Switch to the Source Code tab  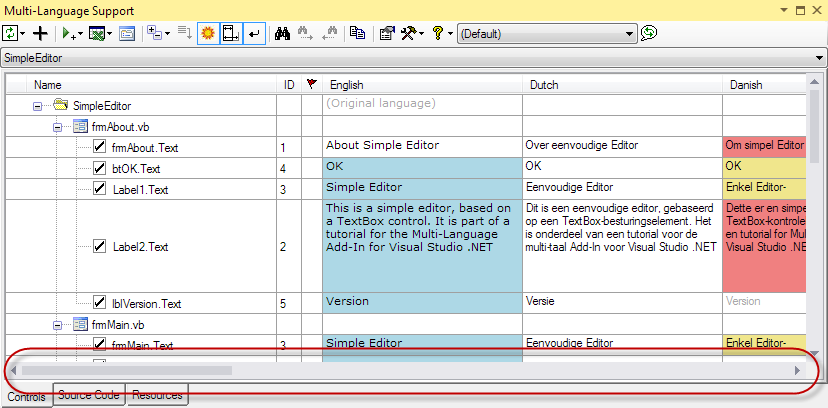[x=91, y=396]
